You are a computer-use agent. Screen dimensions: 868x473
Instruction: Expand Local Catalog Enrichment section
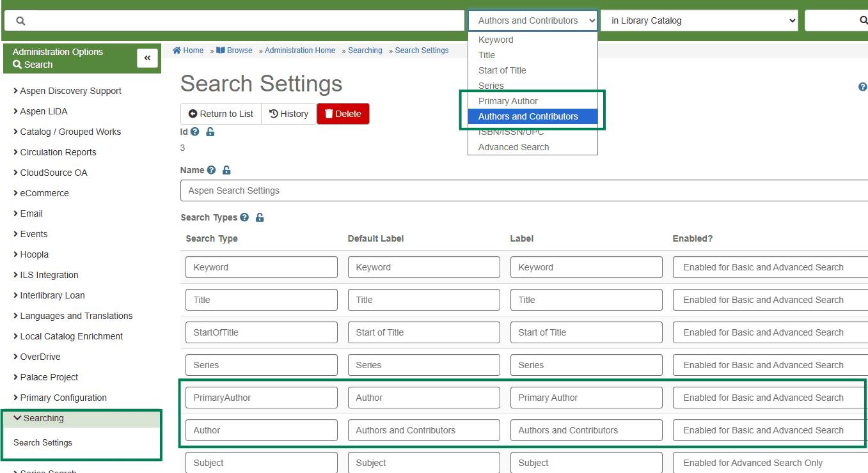[x=68, y=336]
